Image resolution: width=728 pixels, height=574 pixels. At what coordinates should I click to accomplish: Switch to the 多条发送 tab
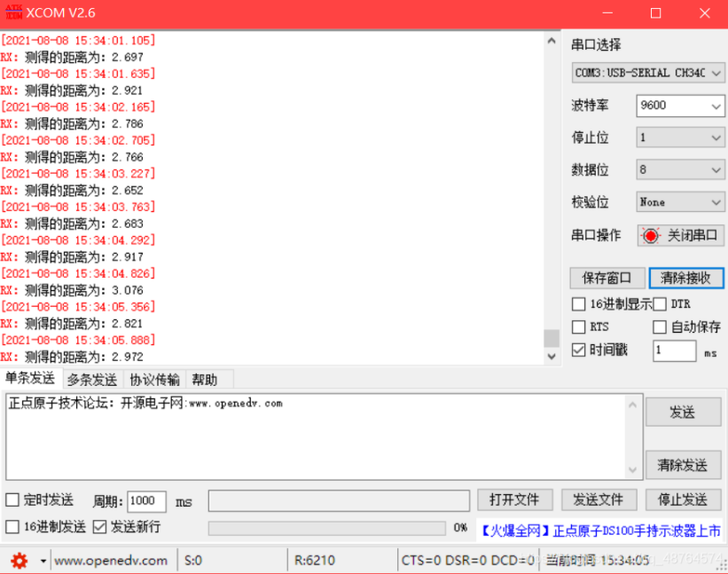(92, 380)
